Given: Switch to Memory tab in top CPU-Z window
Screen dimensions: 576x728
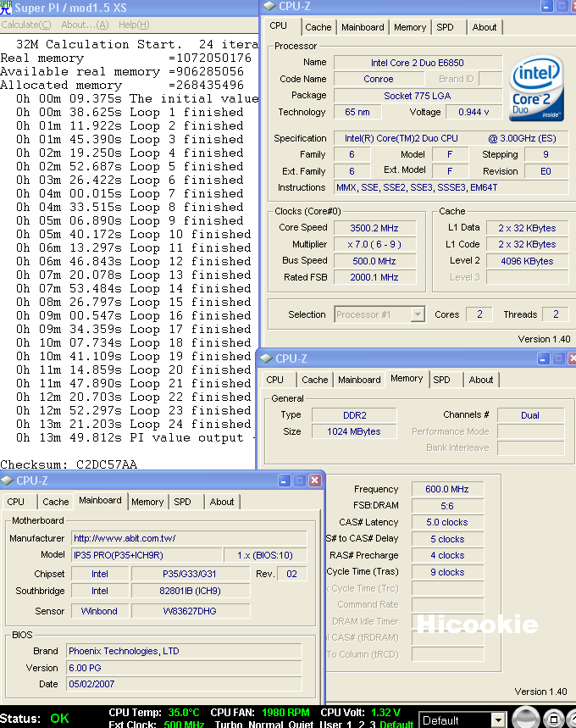Looking at the screenshot, I should (410, 27).
